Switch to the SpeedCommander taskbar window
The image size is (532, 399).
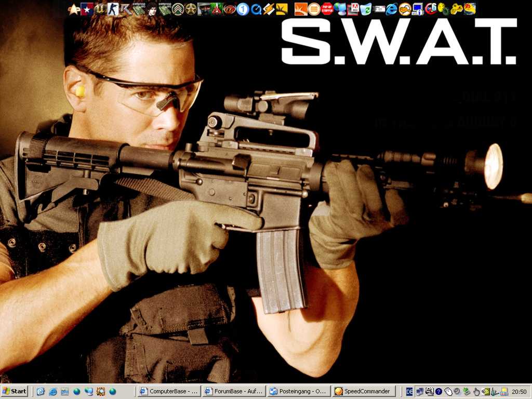pyautogui.click(x=363, y=391)
